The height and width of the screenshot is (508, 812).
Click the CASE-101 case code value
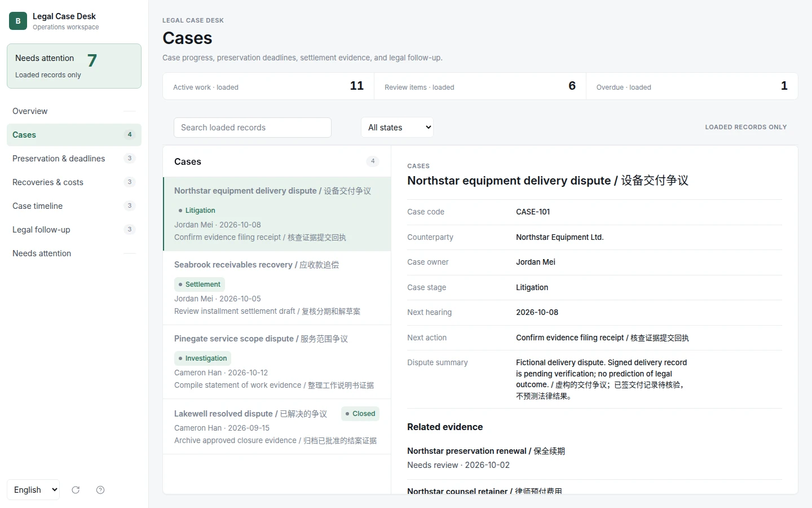[x=533, y=212]
